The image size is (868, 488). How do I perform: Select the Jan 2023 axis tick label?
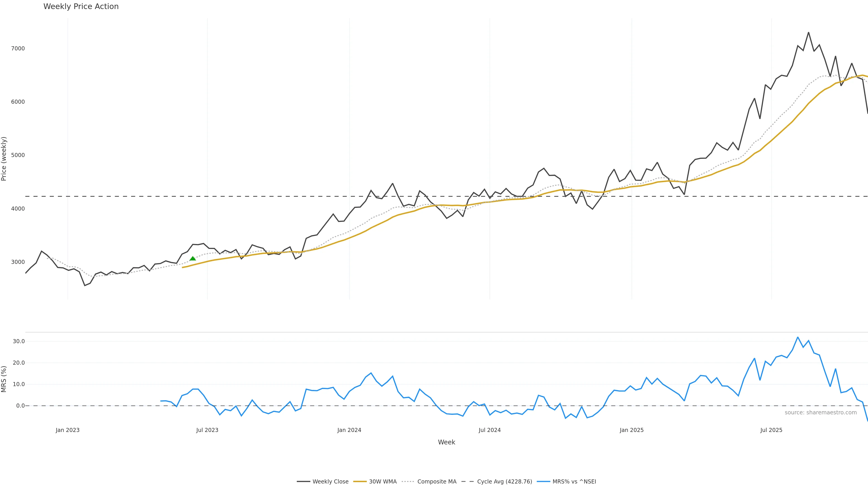[68, 430]
